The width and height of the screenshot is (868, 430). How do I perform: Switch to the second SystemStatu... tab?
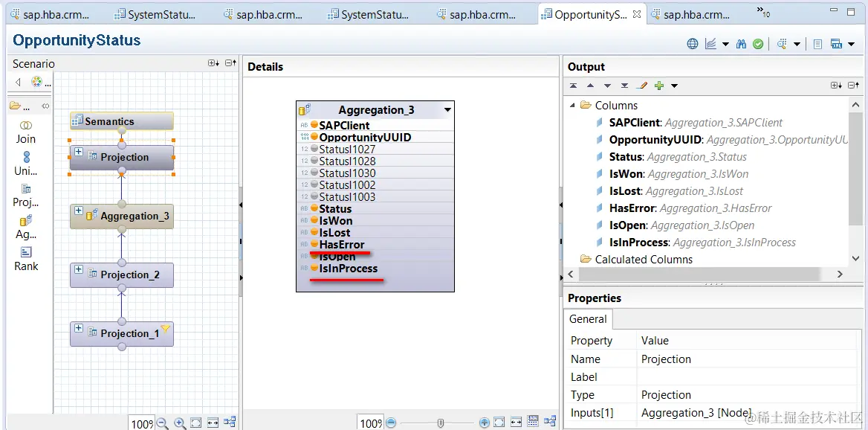[368, 15]
